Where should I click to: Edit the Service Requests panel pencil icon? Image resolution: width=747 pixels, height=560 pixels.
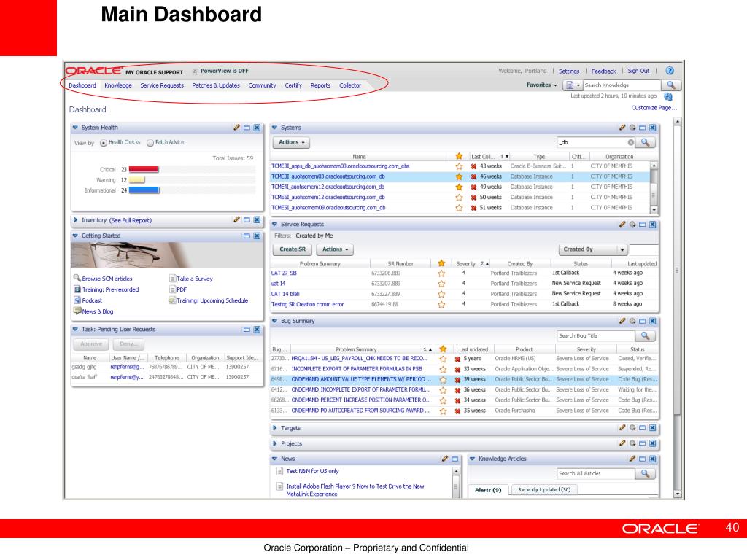pyautogui.click(x=622, y=225)
